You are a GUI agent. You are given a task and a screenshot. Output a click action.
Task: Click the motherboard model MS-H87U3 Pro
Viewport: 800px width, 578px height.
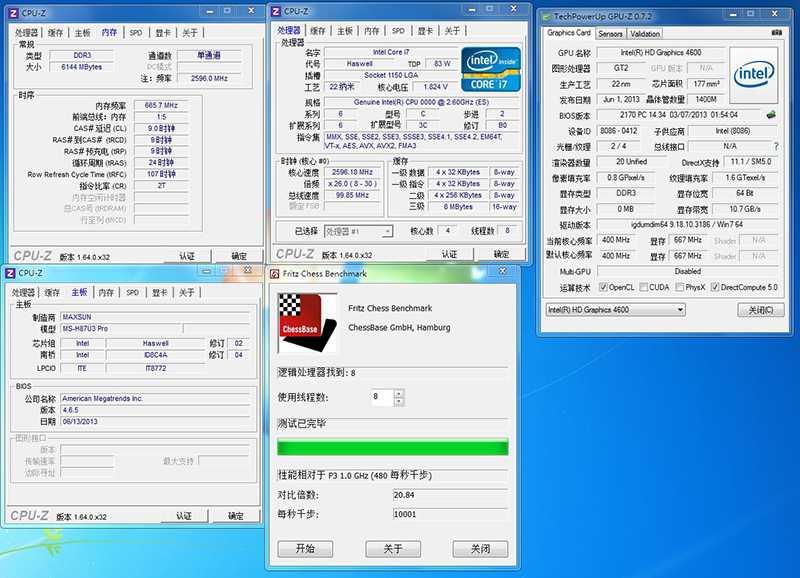pyautogui.click(x=121, y=329)
